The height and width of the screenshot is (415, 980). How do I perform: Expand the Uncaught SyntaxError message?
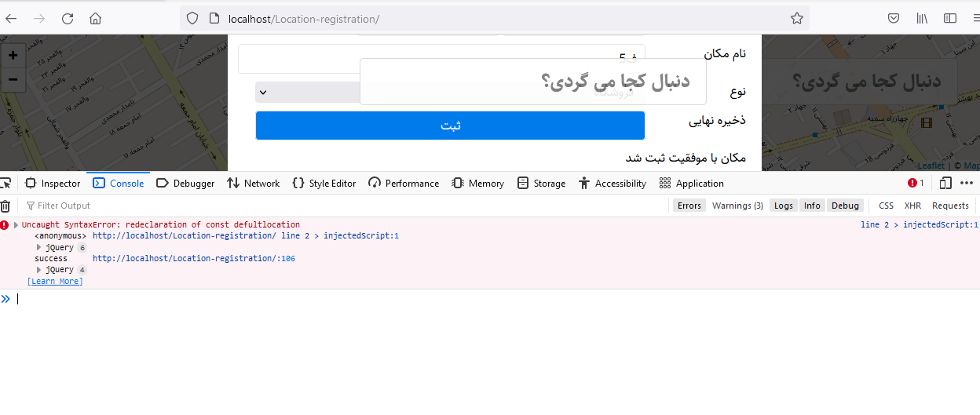(x=16, y=225)
